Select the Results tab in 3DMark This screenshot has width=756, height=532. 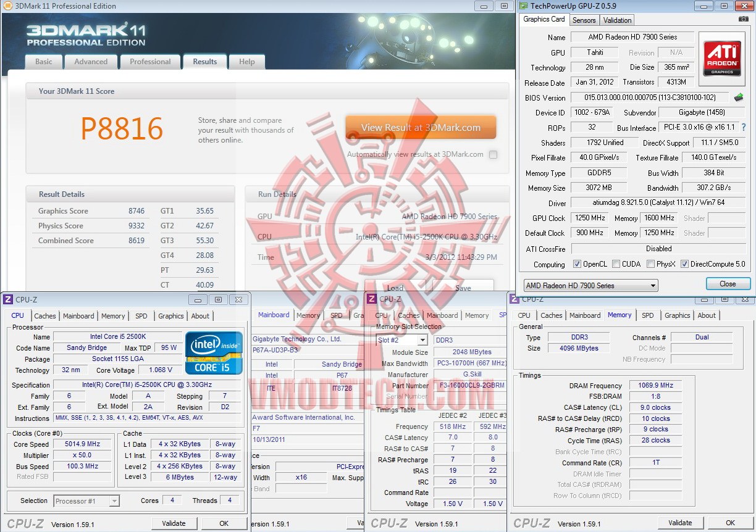(x=205, y=62)
